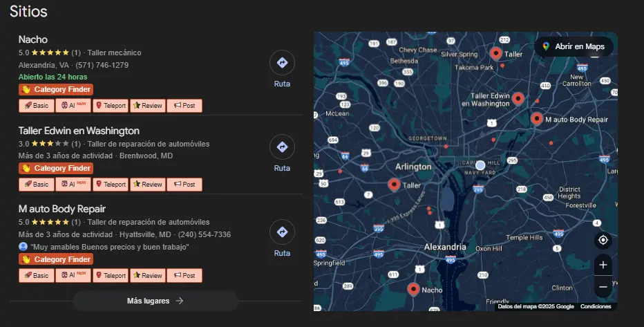Click 'Datos del mapa ©2025 Google' text
Image resolution: width=644 pixels, height=327 pixels.
(x=536, y=306)
